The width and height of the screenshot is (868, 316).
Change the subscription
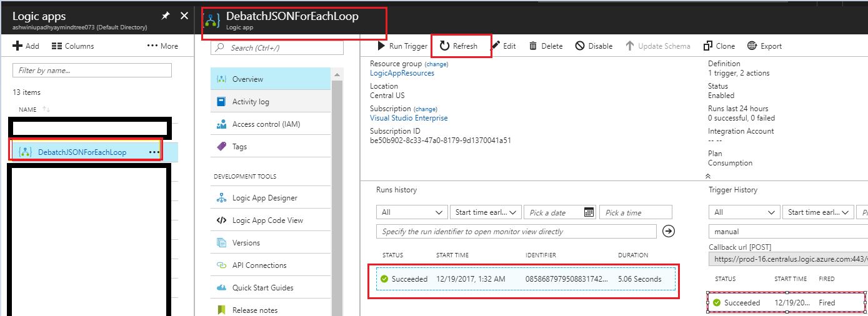[x=426, y=109]
